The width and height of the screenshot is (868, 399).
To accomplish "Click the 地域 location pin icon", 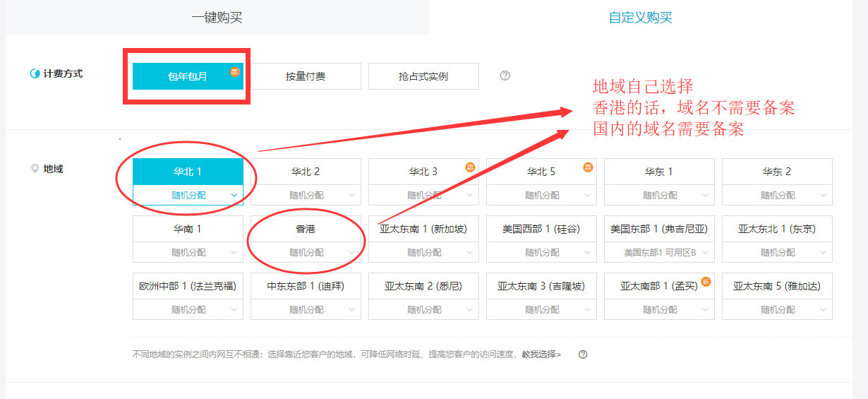I will click(35, 169).
